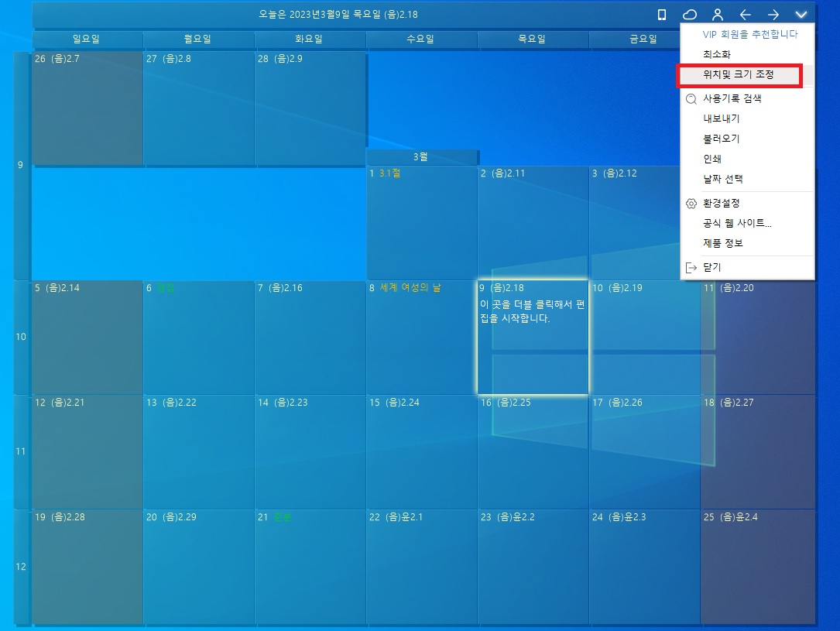The height and width of the screenshot is (631, 840).
Task: Select March 1 삼일절 day cell
Action: click(422, 223)
